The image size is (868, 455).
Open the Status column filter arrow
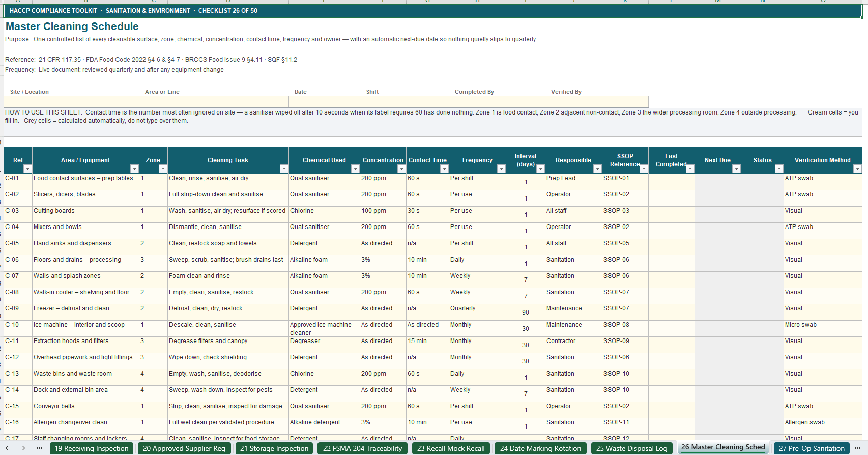pos(779,169)
